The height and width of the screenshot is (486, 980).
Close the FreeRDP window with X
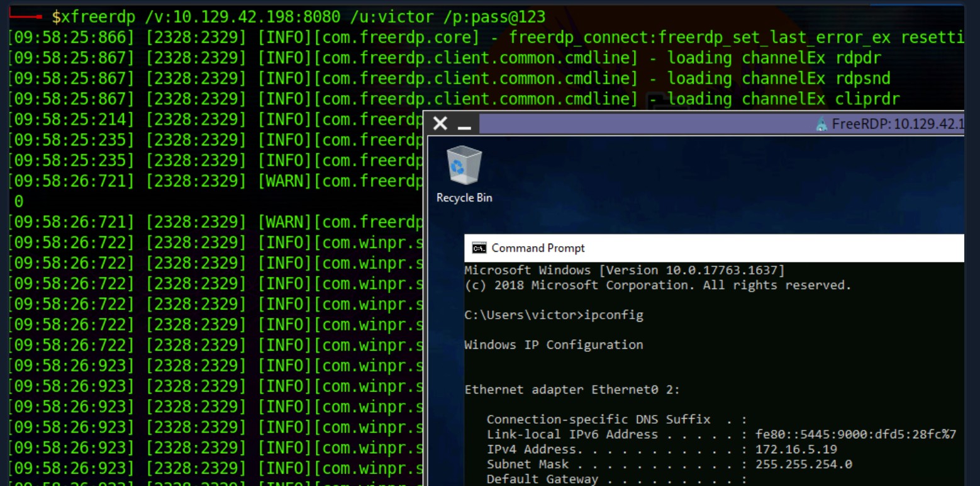[x=440, y=124]
